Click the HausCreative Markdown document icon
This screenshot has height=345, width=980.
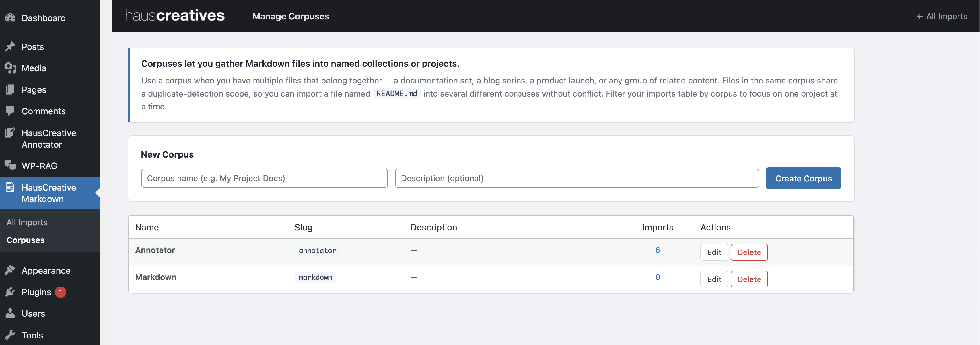coord(10,187)
